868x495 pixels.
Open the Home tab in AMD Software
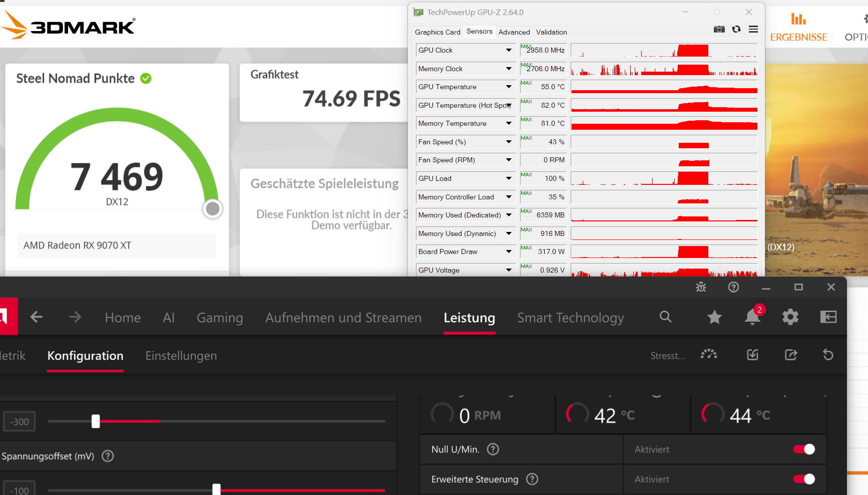point(123,318)
